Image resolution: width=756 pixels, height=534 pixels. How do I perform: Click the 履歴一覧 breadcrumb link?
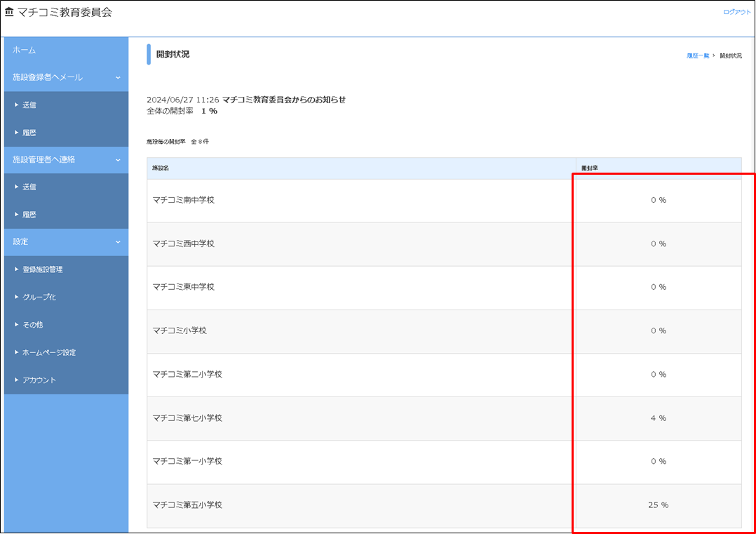[x=698, y=56]
